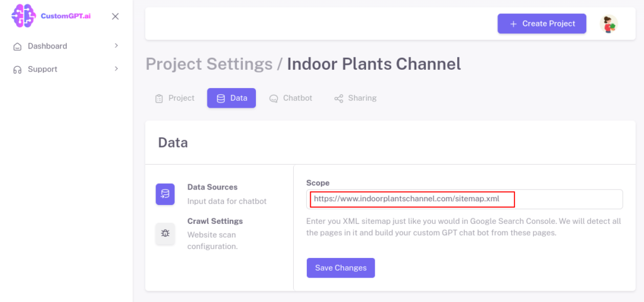Click the 'Enter you XML sitemap' help text
The height and width of the screenshot is (302, 644).
464,226
